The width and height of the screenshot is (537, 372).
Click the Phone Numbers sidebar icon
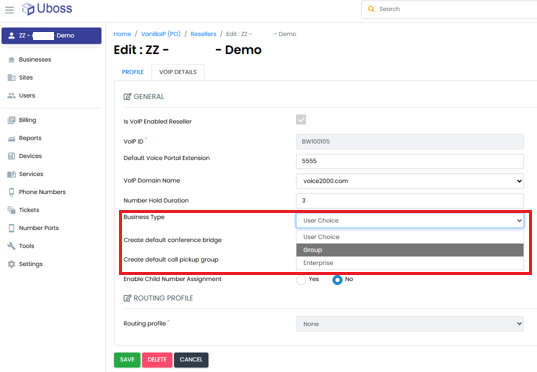click(11, 192)
